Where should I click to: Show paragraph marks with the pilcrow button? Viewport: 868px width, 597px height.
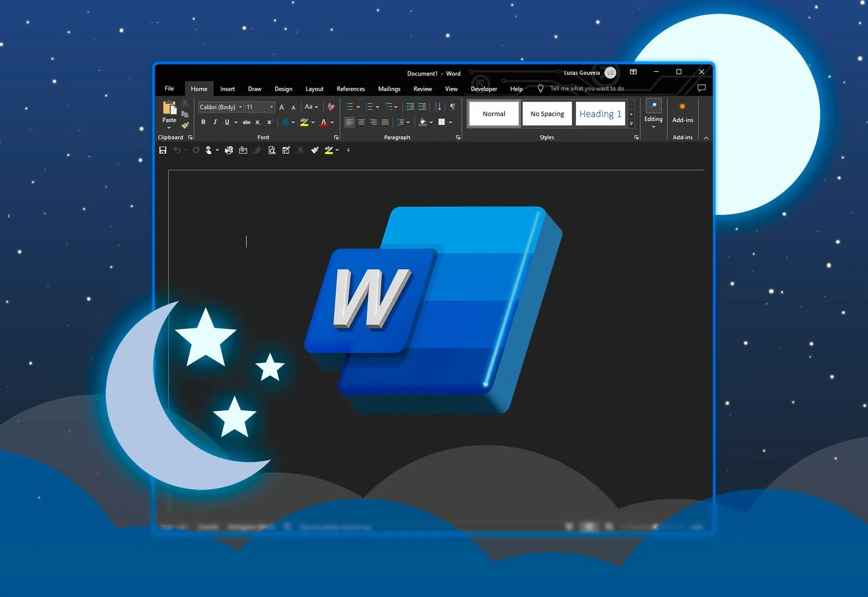452,107
